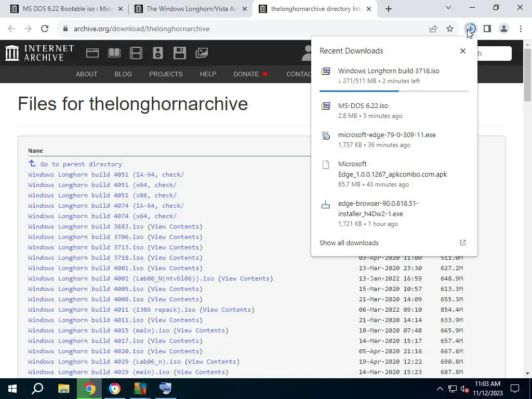Open build 4051 (IA-64, check/ folder

point(106,175)
